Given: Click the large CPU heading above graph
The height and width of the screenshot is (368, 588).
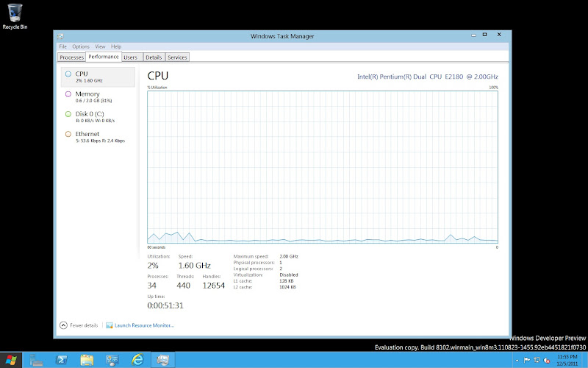Looking at the screenshot, I should (158, 76).
